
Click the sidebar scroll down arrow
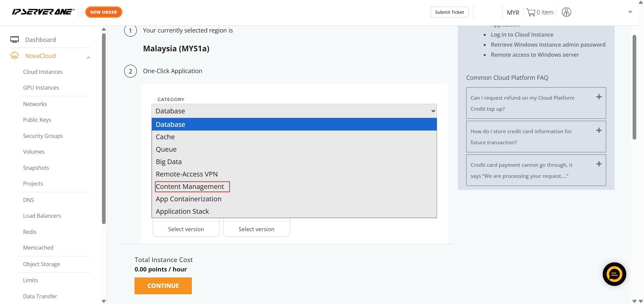point(104,301)
